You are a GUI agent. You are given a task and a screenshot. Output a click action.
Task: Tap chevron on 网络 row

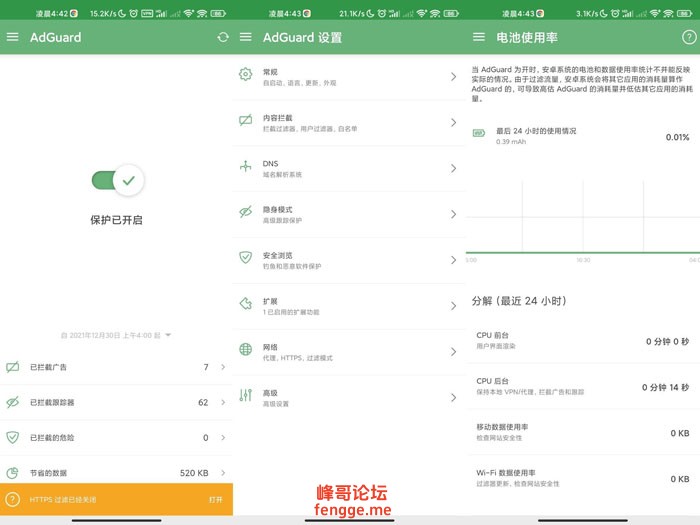click(454, 352)
